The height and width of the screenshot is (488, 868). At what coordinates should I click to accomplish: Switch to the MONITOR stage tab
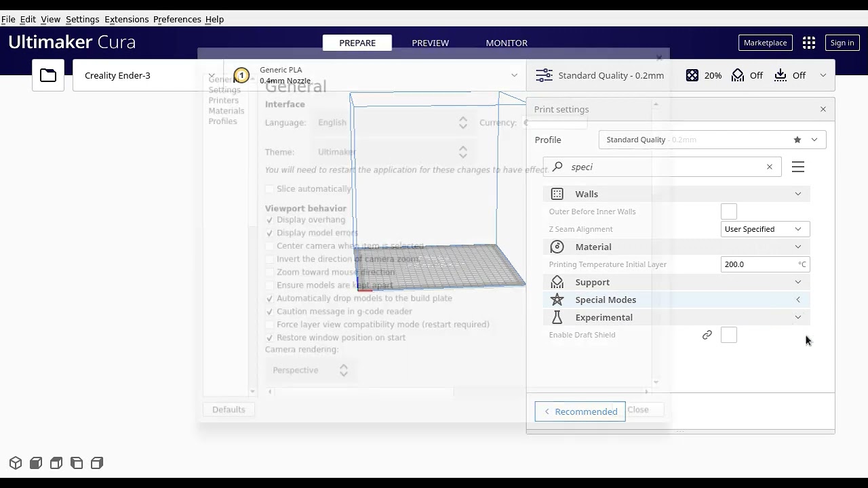(x=507, y=43)
